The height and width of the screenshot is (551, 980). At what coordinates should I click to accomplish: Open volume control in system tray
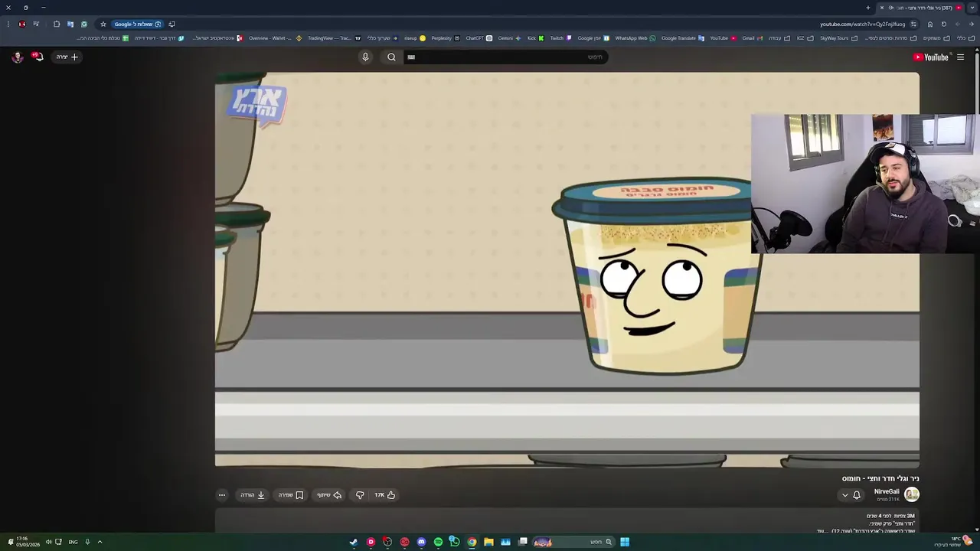(x=47, y=542)
